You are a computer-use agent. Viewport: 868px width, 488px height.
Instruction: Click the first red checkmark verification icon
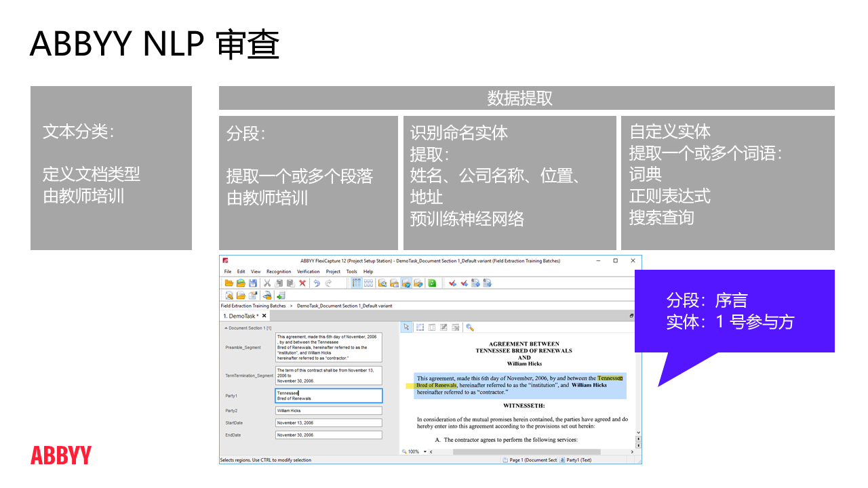coord(452,283)
